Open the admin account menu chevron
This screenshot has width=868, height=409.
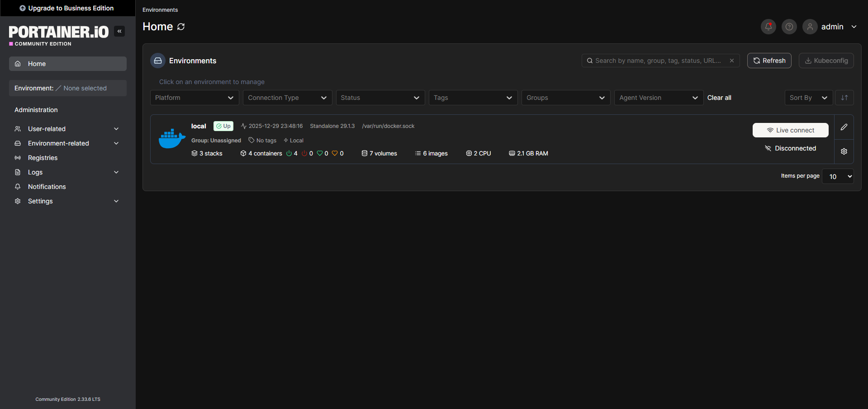[854, 27]
